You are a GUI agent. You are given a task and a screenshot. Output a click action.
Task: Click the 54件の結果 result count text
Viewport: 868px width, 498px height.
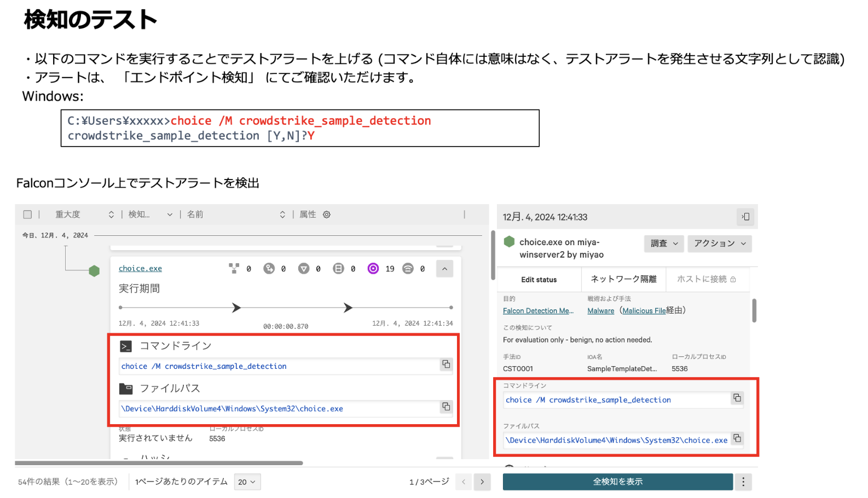[68, 482]
